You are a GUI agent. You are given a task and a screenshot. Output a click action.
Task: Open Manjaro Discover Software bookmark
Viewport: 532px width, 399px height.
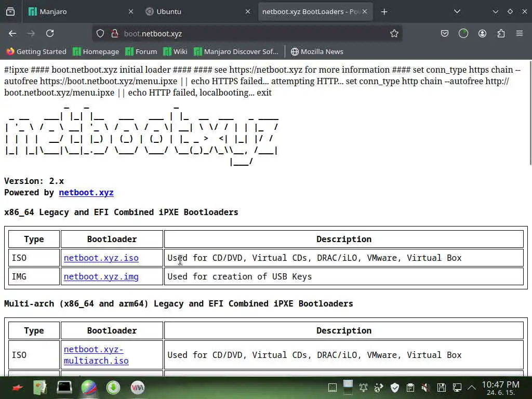(236, 51)
